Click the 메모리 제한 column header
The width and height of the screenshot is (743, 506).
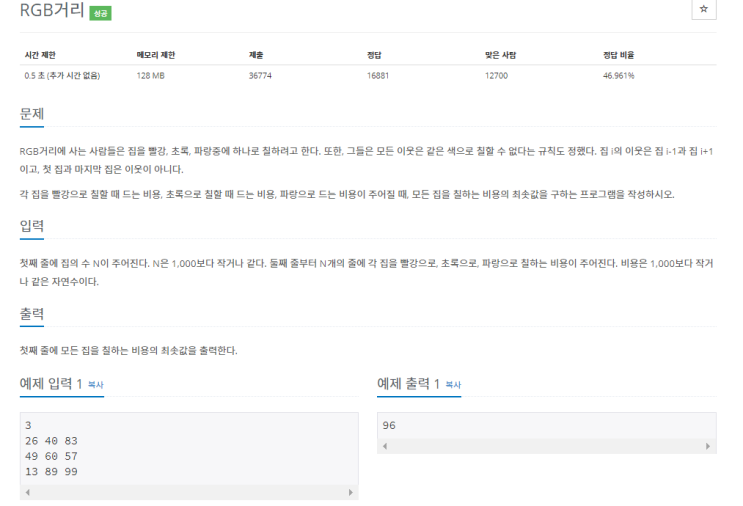click(x=156, y=55)
